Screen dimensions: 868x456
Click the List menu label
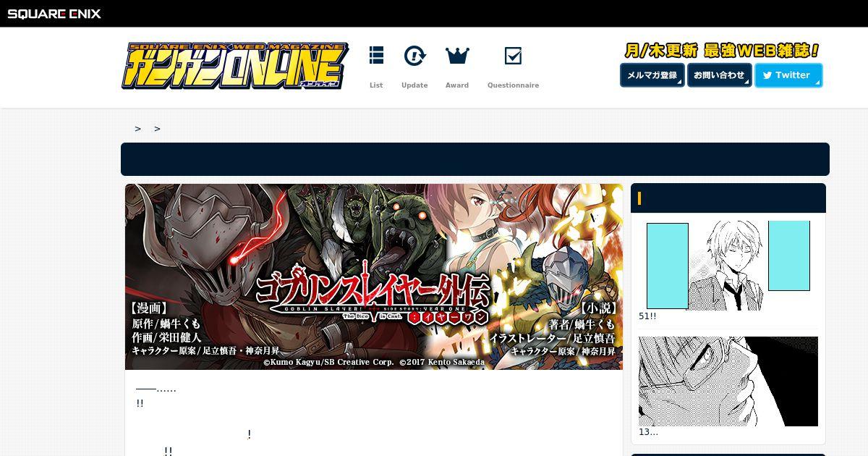(x=376, y=85)
